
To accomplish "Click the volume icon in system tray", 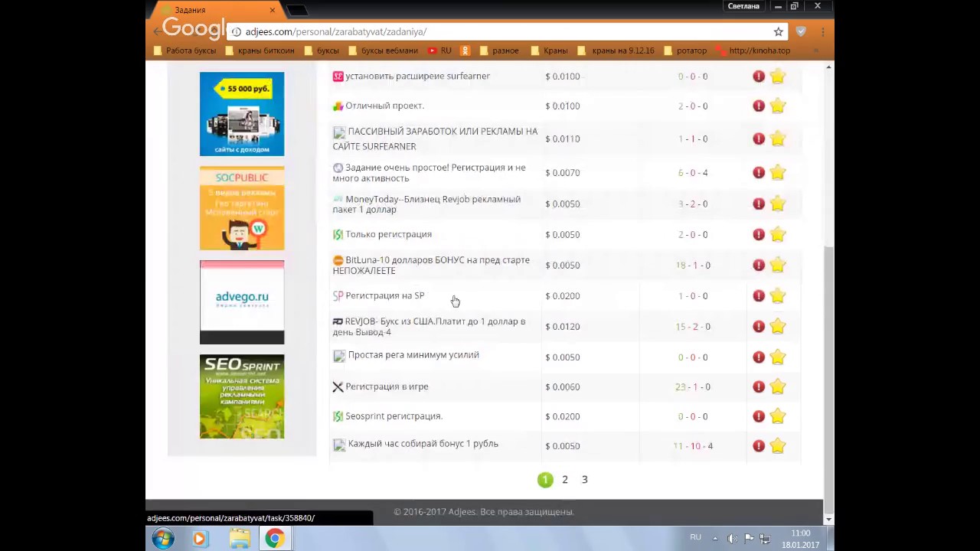I will (x=733, y=539).
